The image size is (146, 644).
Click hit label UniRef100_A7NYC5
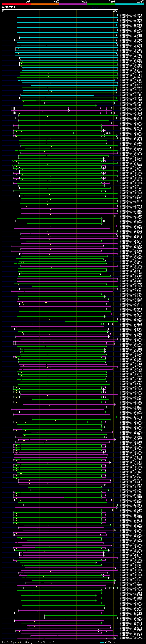pyautogui.click(x=131, y=32)
